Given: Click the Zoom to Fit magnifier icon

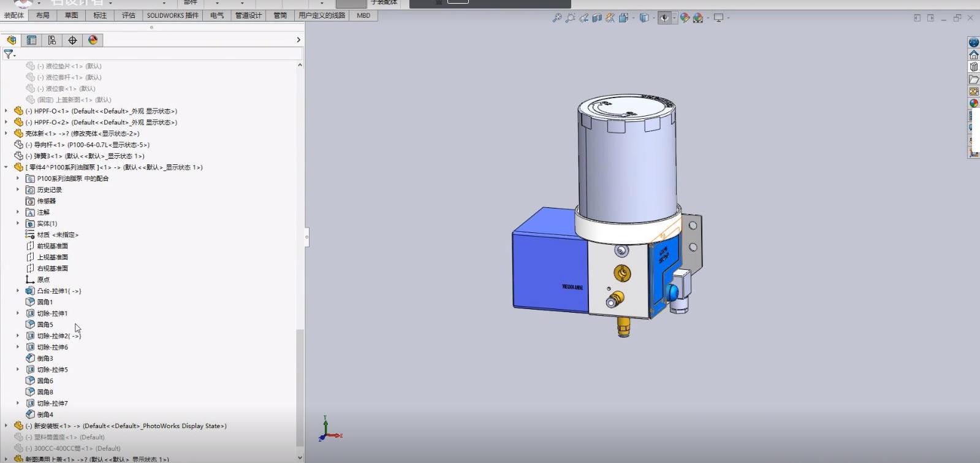Looking at the screenshot, I should click(556, 18).
